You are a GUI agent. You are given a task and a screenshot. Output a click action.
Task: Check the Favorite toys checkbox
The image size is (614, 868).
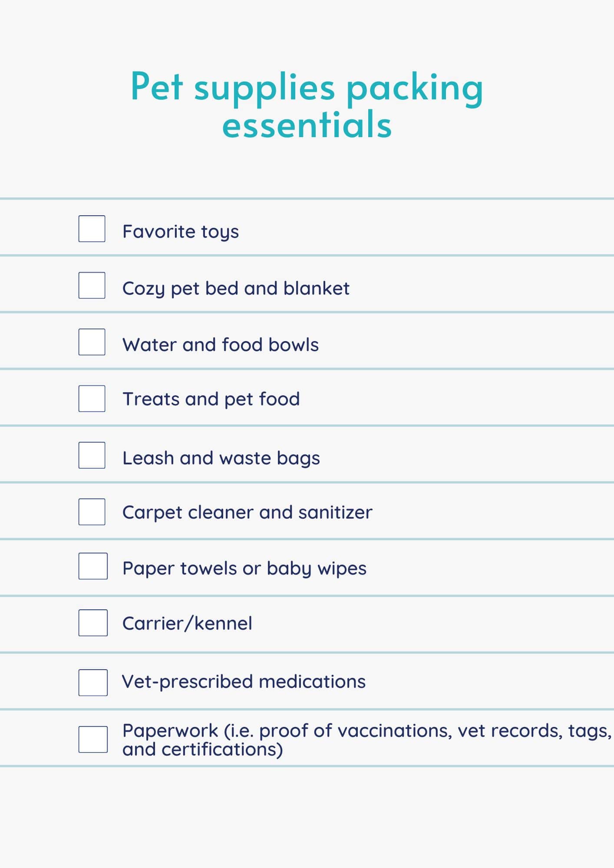[92, 228]
